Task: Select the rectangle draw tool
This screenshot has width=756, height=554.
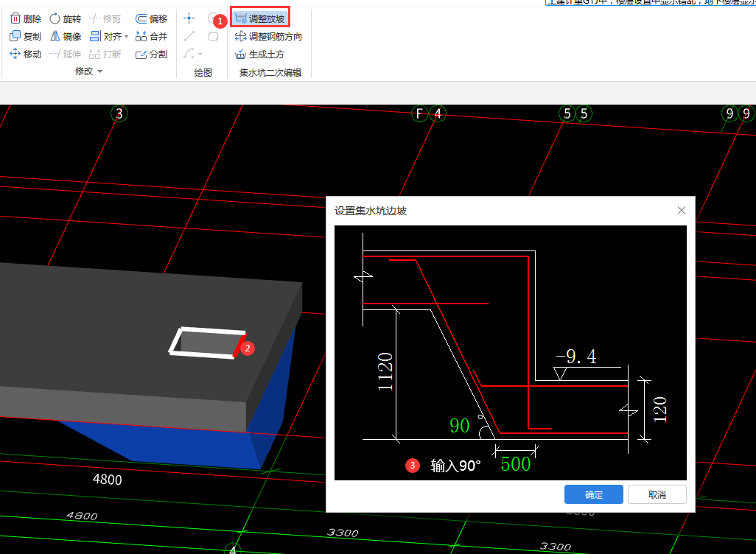Action: [x=213, y=36]
